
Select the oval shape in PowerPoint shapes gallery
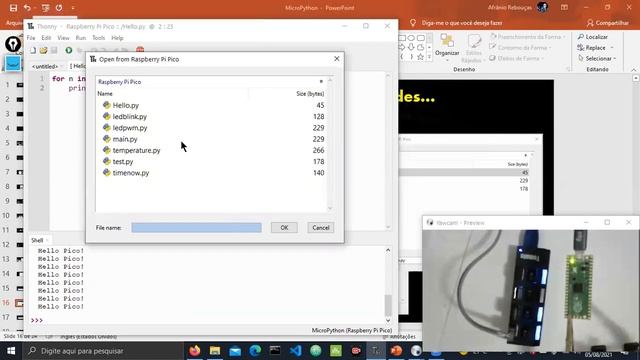[411, 38]
